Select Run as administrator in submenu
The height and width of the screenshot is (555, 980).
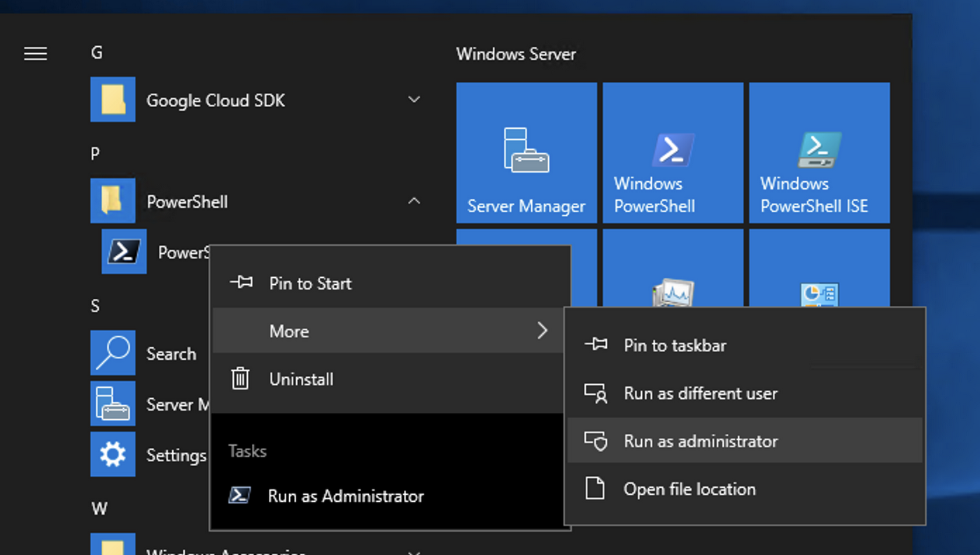click(745, 441)
